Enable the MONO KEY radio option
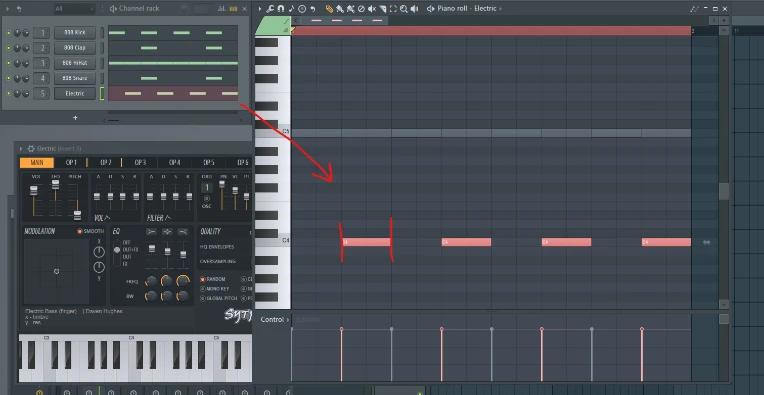The height and width of the screenshot is (395, 764). click(215, 289)
